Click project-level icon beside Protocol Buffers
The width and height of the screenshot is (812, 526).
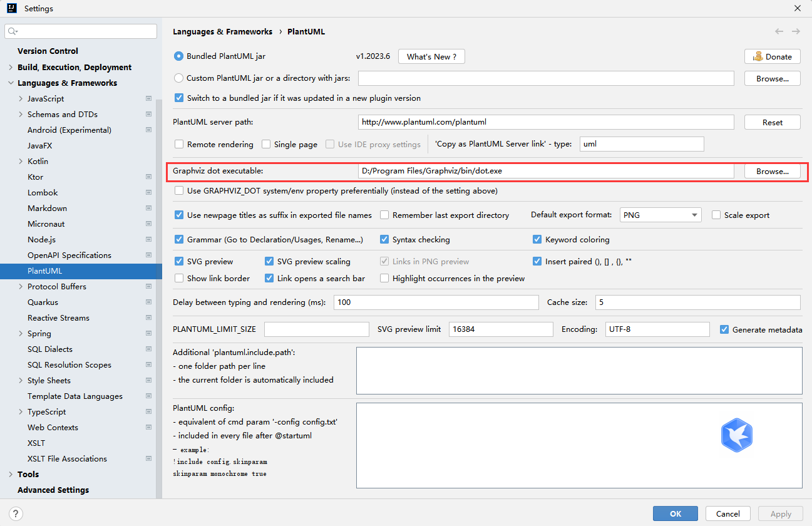pyautogui.click(x=148, y=287)
